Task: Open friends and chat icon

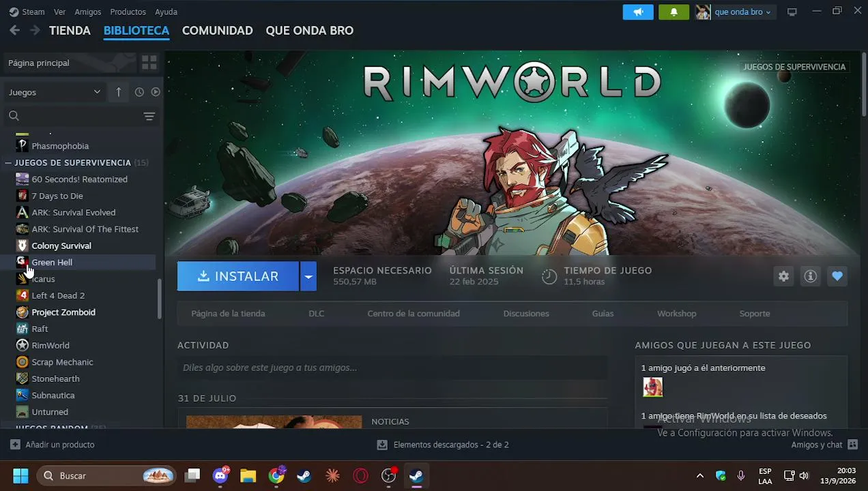Action: click(x=852, y=445)
